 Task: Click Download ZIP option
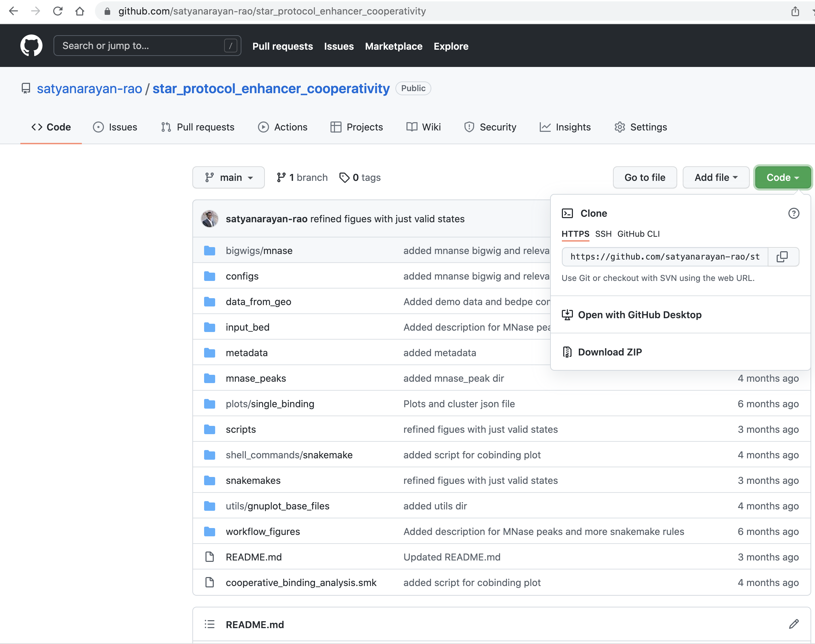click(x=610, y=352)
